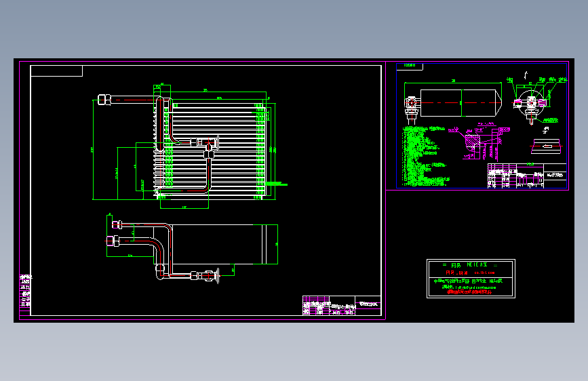Click the main sheet title block
Viewport: 588px width, 381px height.
pyautogui.click(x=342, y=306)
